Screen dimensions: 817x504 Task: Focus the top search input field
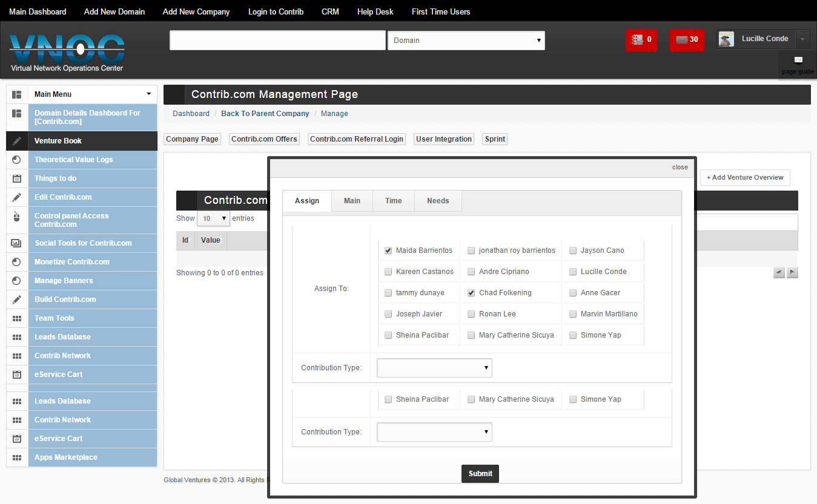point(278,41)
